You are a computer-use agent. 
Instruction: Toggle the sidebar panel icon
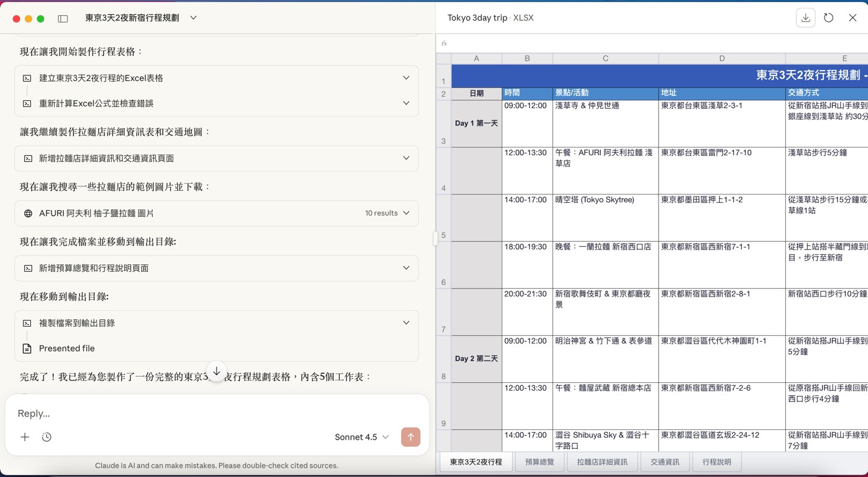point(63,19)
